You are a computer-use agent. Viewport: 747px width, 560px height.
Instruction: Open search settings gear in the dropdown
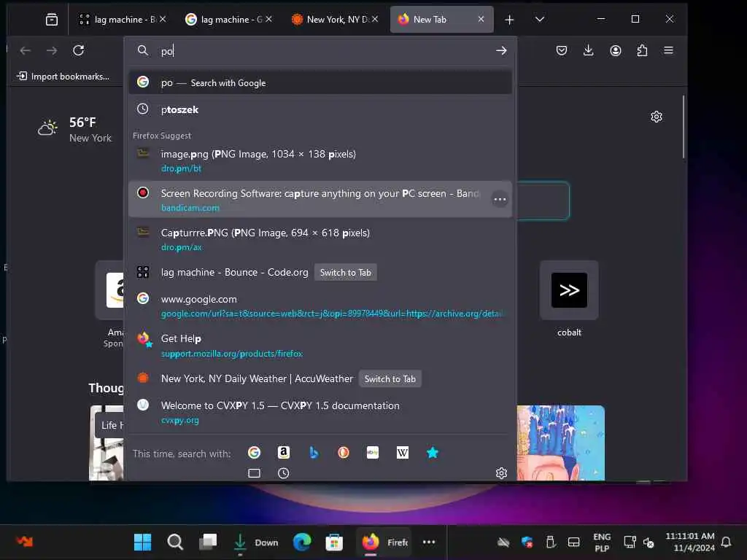click(x=501, y=472)
